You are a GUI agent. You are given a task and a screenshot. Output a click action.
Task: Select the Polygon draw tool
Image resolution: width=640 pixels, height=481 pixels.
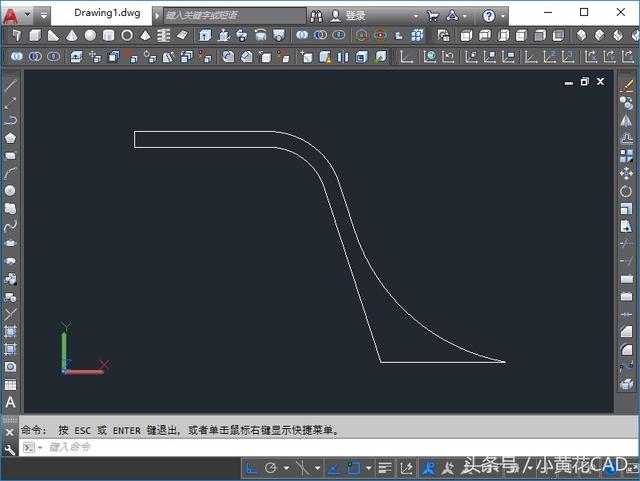tap(10, 137)
